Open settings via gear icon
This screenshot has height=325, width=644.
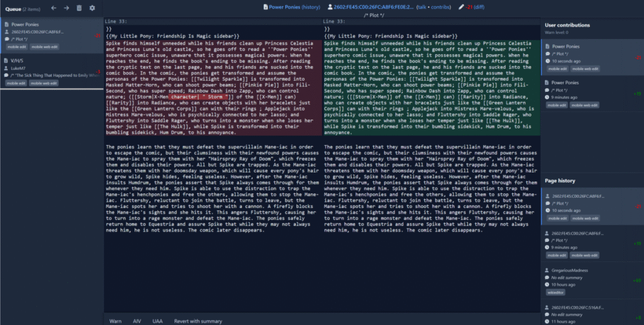click(x=92, y=8)
